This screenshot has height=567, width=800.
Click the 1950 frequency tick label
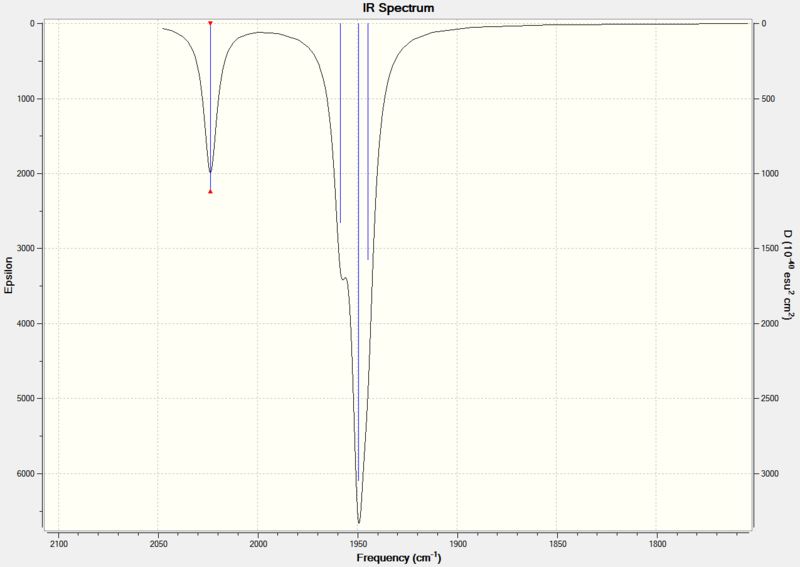point(358,544)
